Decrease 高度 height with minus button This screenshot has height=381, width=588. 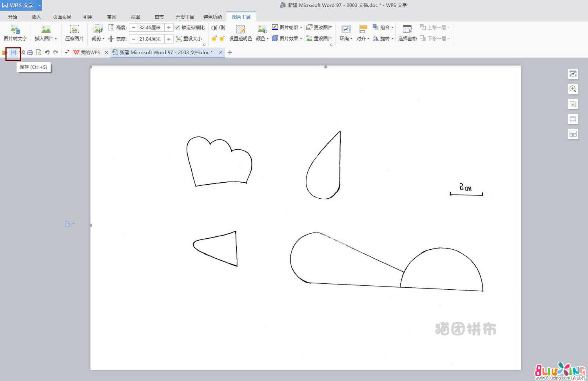coord(133,27)
